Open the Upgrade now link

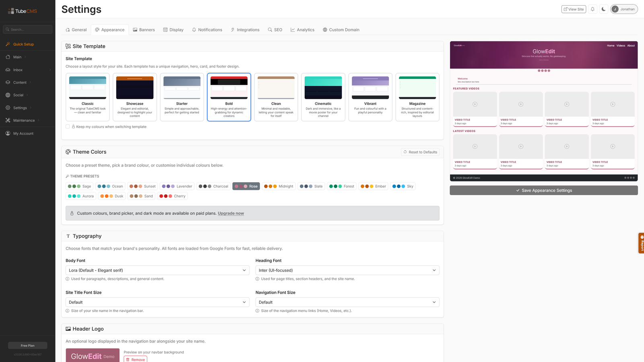(x=231, y=213)
